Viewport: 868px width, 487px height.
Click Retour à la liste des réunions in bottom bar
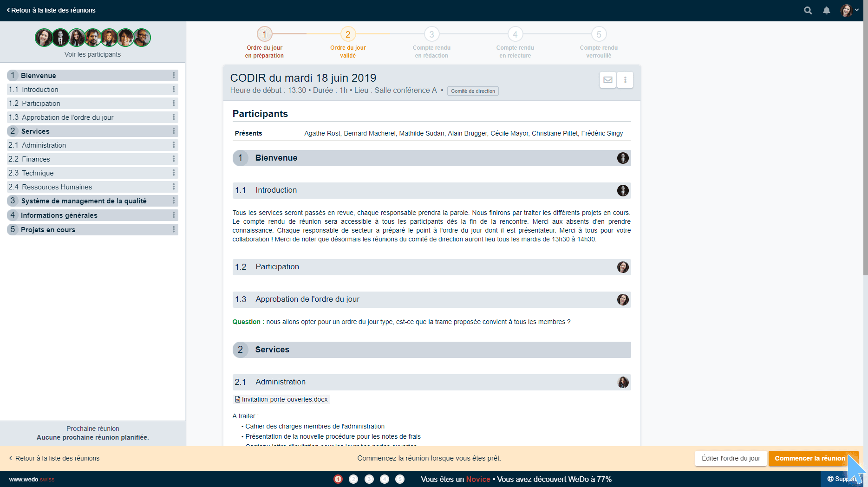(54, 458)
